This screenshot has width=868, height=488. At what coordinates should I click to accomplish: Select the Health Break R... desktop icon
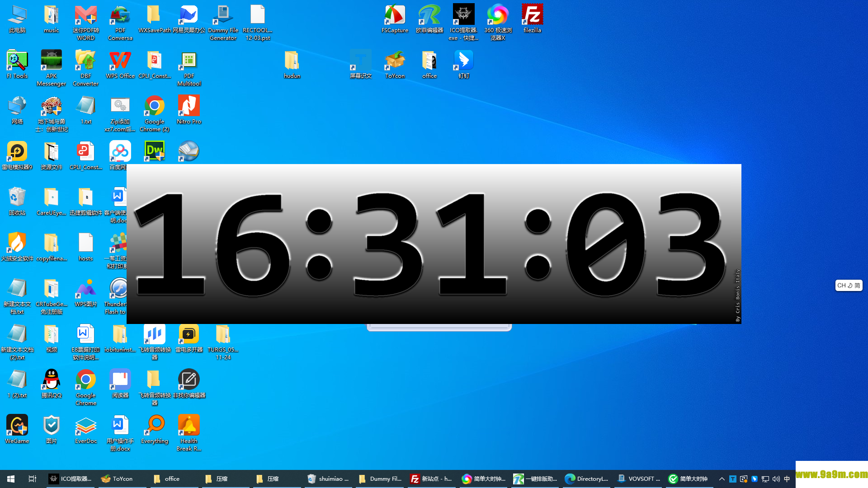[x=189, y=433]
